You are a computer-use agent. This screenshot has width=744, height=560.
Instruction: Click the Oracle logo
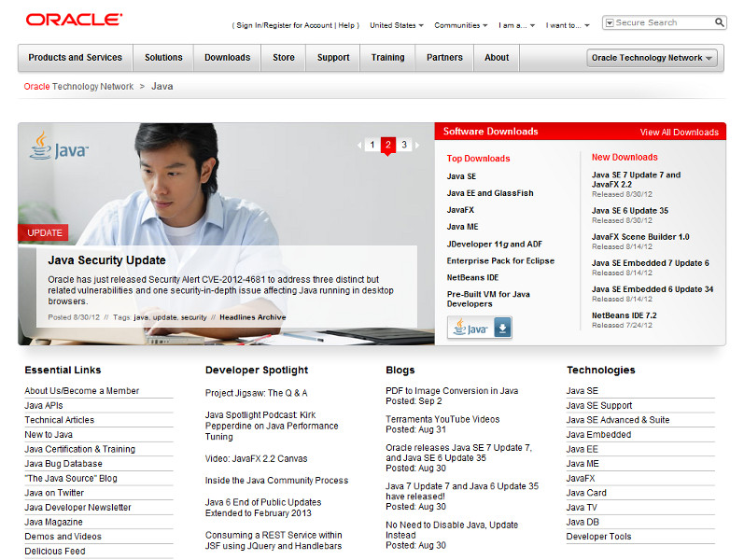(x=74, y=20)
